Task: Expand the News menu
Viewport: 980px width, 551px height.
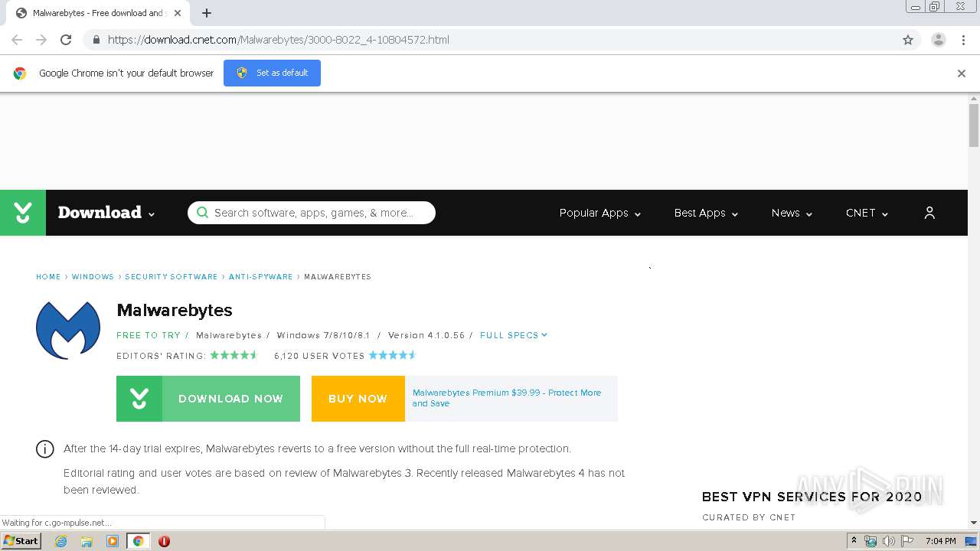Action: click(792, 213)
